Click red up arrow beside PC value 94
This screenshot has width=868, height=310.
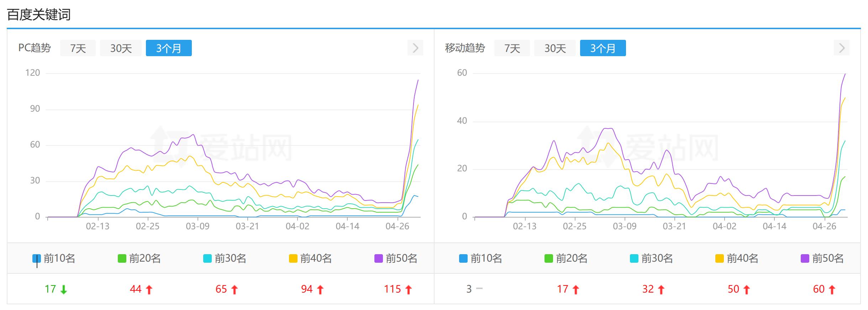tap(320, 290)
